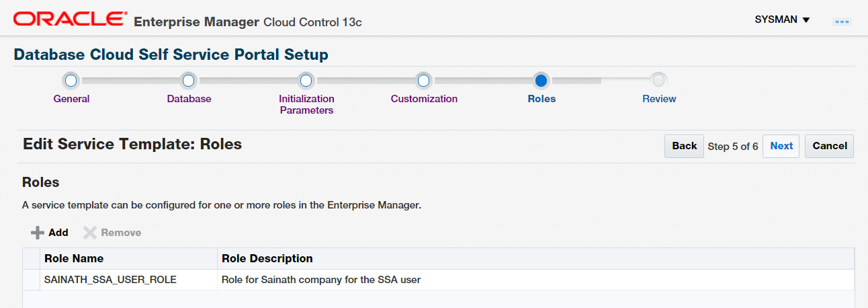Go to the General step circle
Screen dimensions: 868x308
(71, 81)
